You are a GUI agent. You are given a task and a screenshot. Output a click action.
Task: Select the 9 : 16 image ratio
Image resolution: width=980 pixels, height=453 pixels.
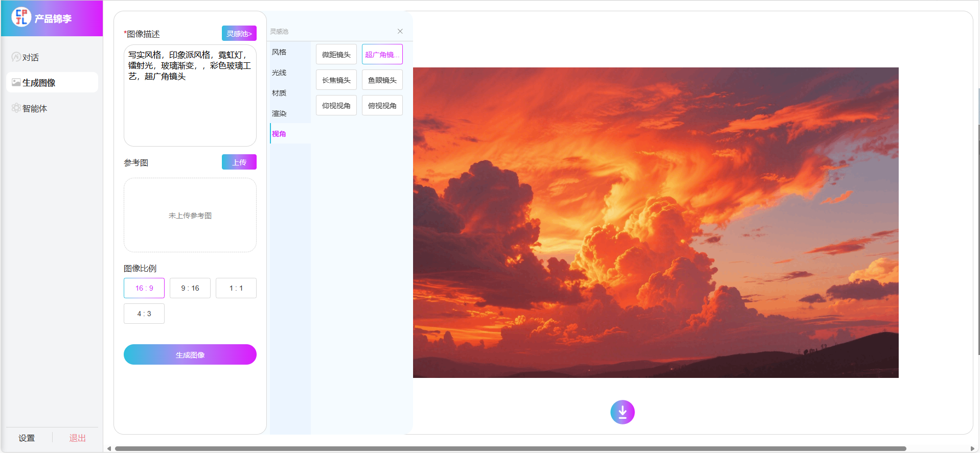tap(190, 288)
